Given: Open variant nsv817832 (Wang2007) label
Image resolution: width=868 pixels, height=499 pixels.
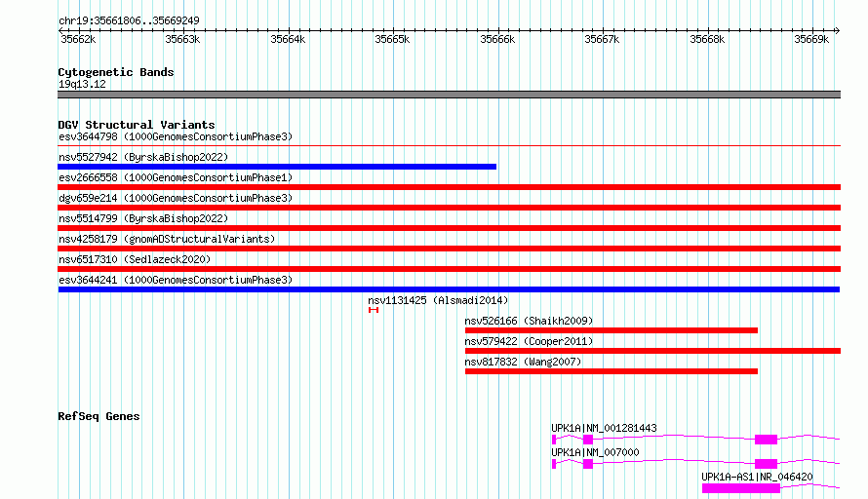Looking at the screenshot, I should (523, 362).
